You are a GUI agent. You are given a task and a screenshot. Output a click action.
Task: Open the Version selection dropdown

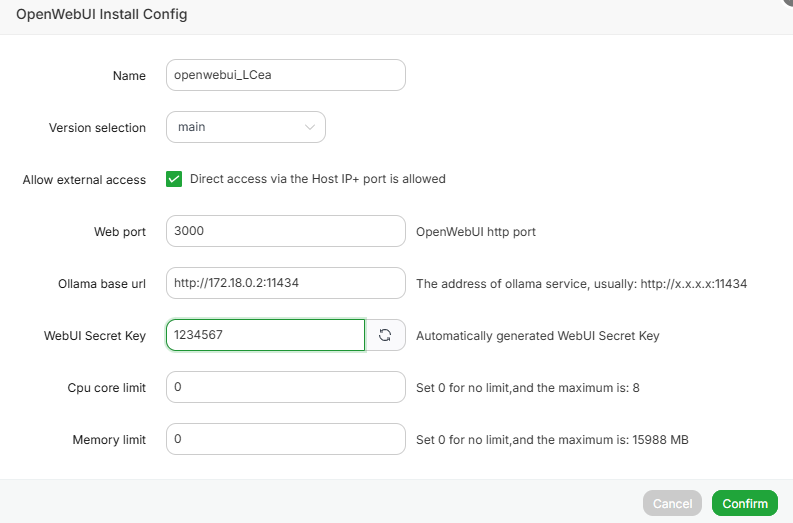pos(246,127)
